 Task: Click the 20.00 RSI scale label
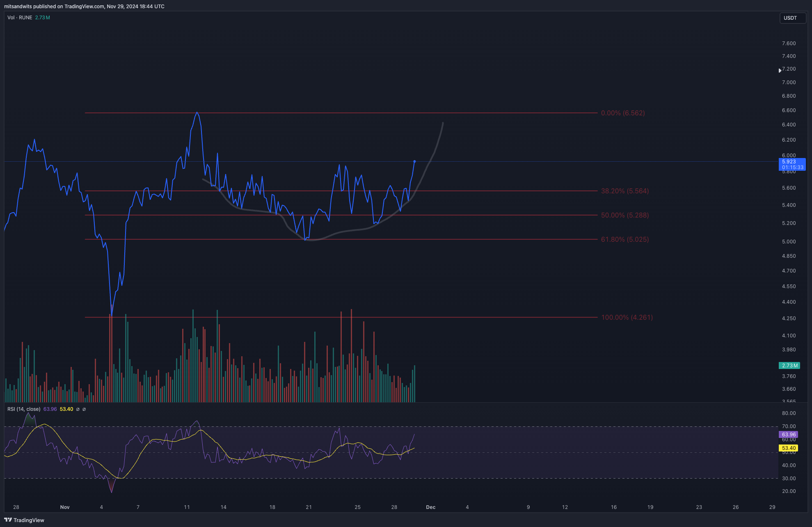(x=789, y=491)
